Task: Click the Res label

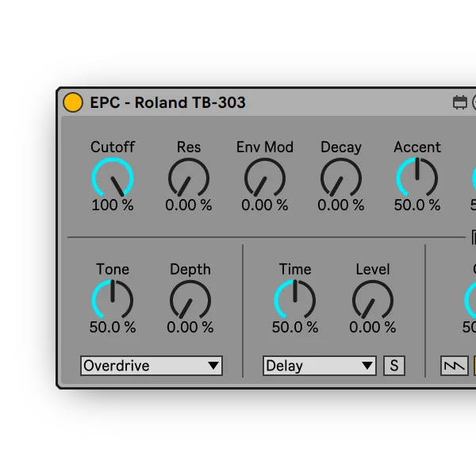Action: (x=189, y=148)
